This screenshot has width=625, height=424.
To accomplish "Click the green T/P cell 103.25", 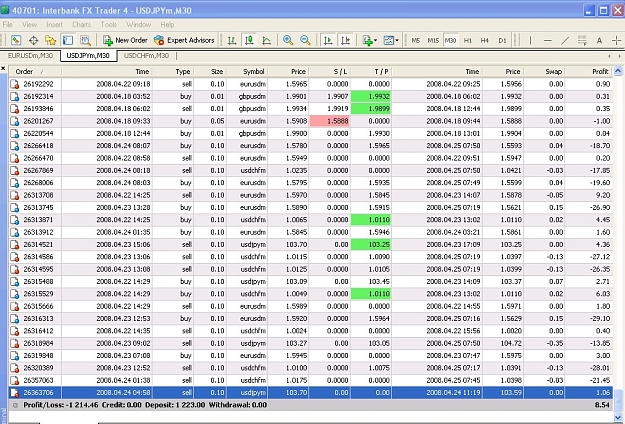I will [x=371, y=245].
